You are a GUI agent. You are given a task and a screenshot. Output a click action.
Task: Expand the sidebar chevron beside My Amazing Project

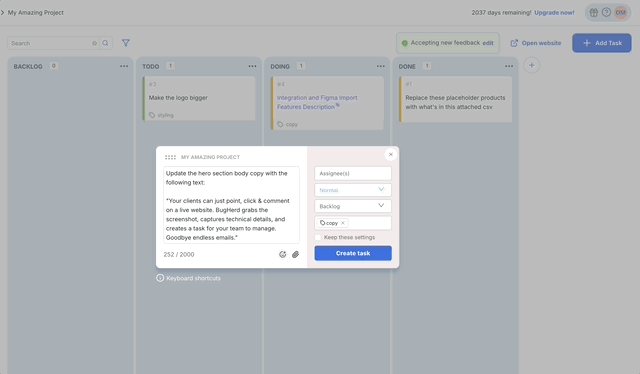(x=2, y=13)
